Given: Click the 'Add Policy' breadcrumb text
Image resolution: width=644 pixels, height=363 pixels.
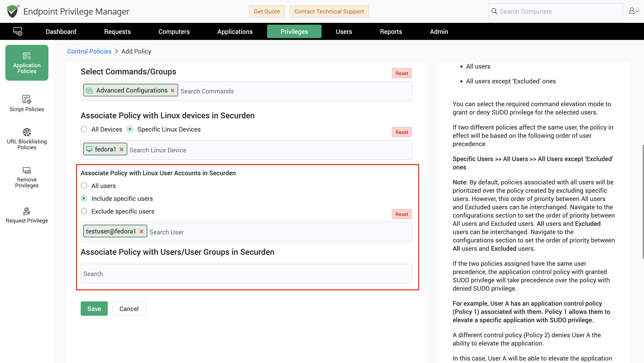Looking at the screenshot, I should click(136, 51).
